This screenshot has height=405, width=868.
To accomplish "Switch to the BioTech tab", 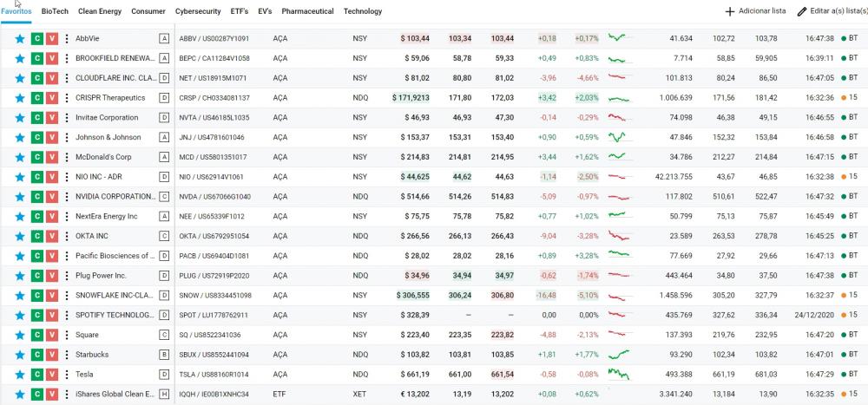I will (54, 11).
